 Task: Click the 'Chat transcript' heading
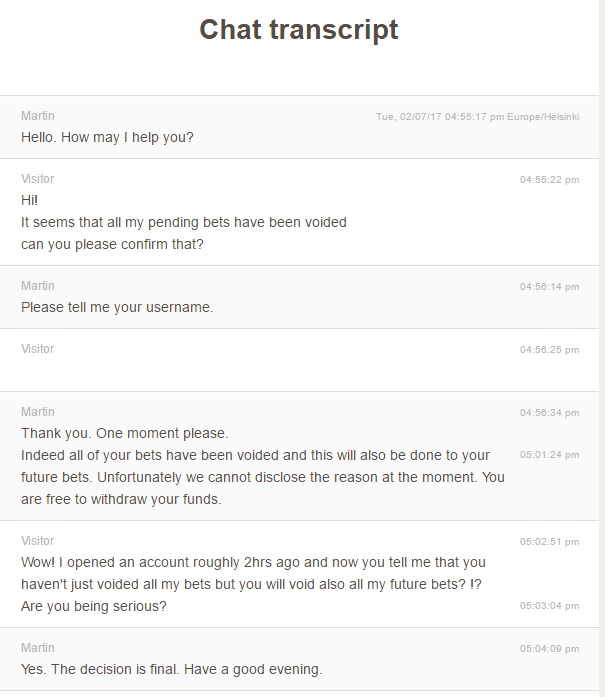pos(299,30)
